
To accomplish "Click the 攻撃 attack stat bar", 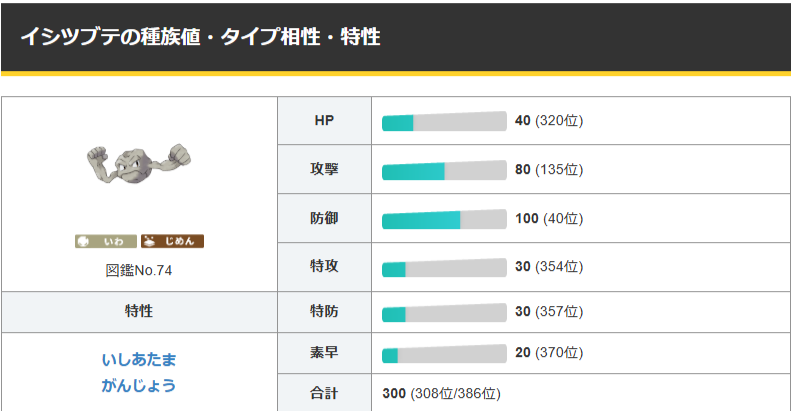I will coord(444,170).
